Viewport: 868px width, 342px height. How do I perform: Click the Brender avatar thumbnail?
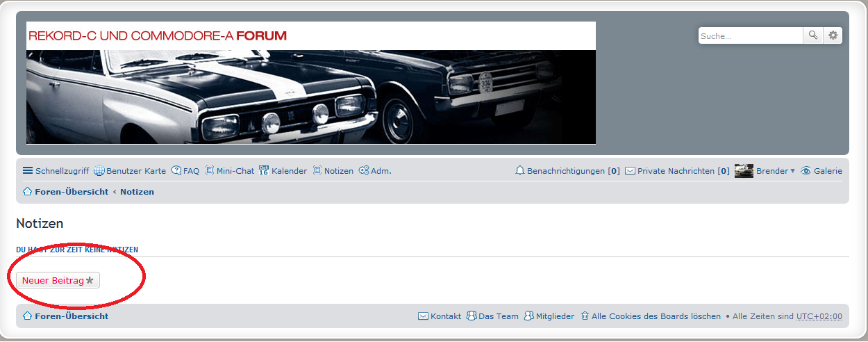pos(744,171)
